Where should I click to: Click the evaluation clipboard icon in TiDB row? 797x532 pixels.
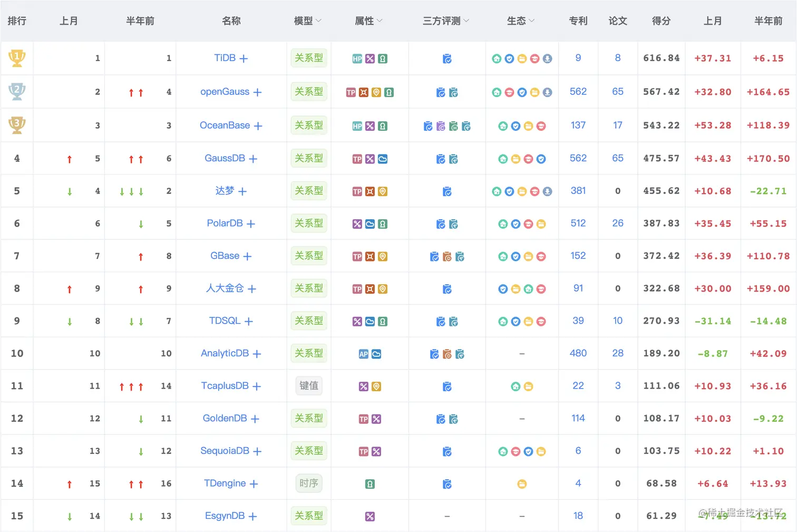pos(447,59)
